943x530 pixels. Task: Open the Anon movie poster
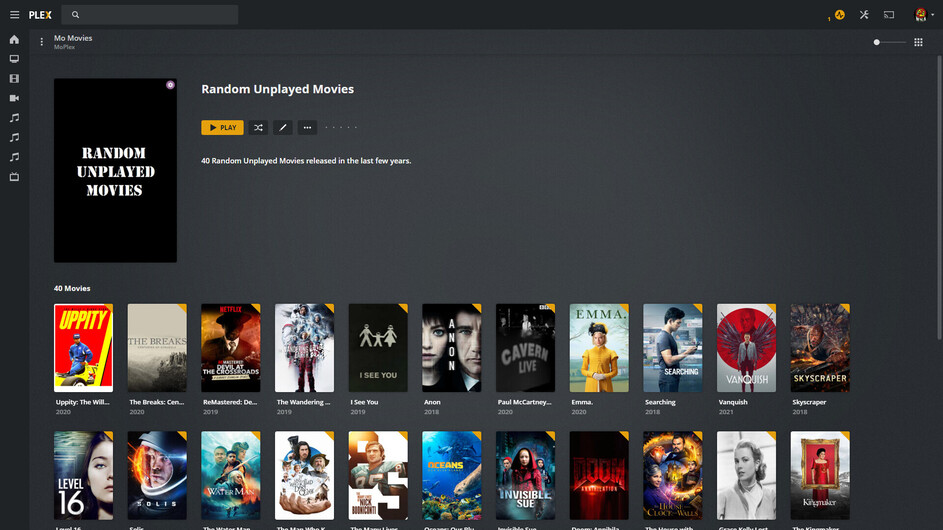point(452,348)
